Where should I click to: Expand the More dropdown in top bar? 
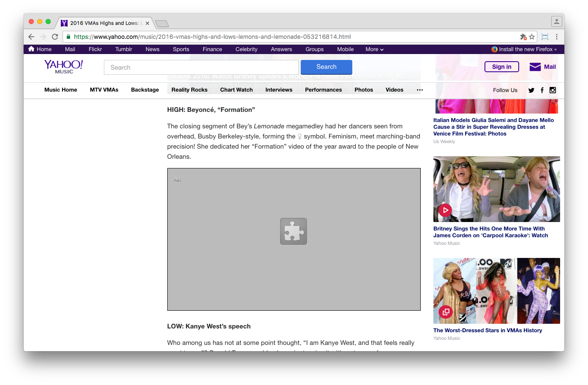point(375,49)
